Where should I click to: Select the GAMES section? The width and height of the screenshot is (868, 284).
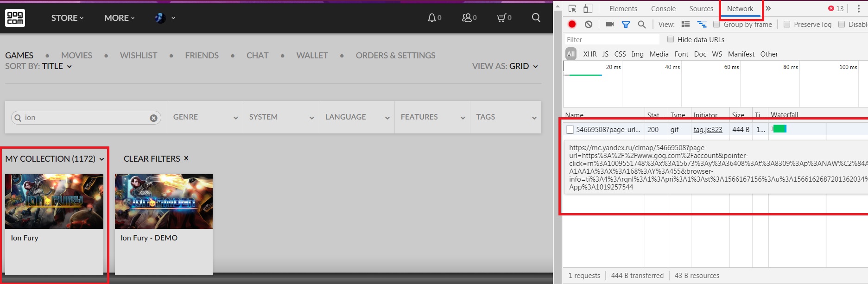point(19,56)
